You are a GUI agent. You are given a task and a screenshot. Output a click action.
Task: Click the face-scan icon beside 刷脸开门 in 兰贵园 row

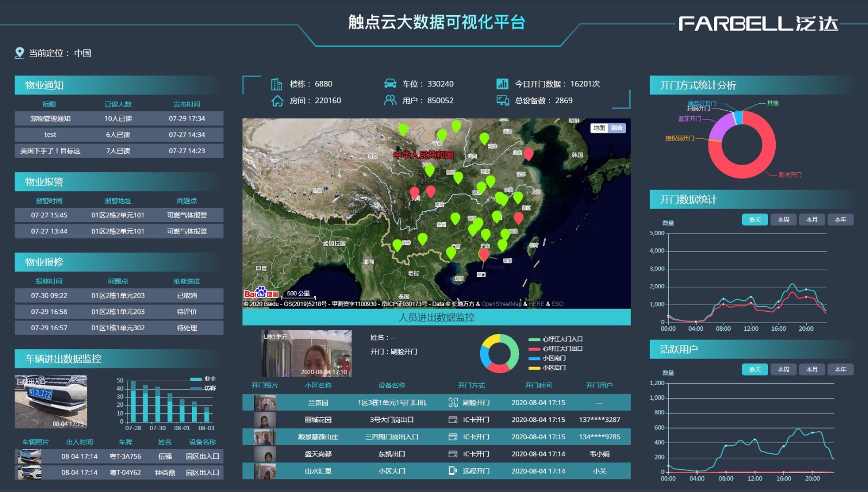[x=453, y=402]
